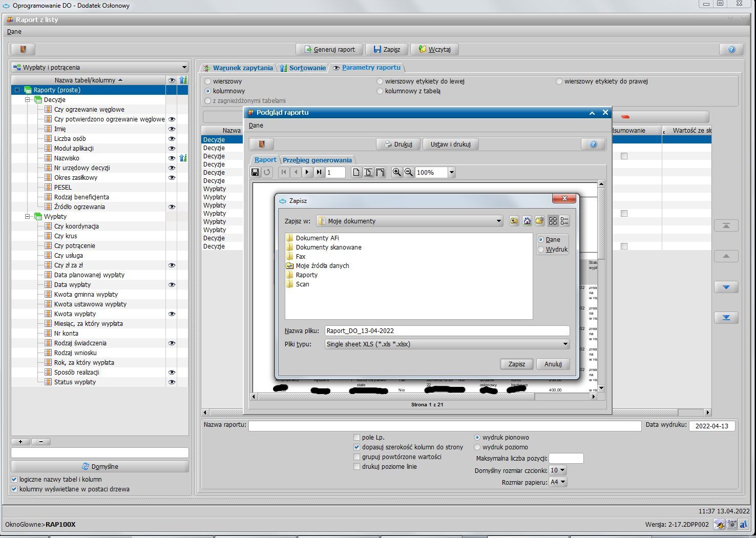Toggle dopasuj szerokość kolumn do strony

coord(357,447)
